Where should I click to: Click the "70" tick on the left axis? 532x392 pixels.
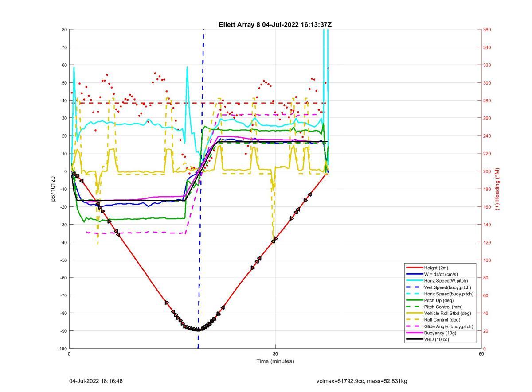(x=64, y=47)
